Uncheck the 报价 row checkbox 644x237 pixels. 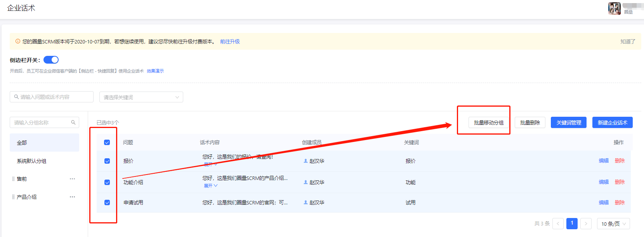[x=107, y=161]
